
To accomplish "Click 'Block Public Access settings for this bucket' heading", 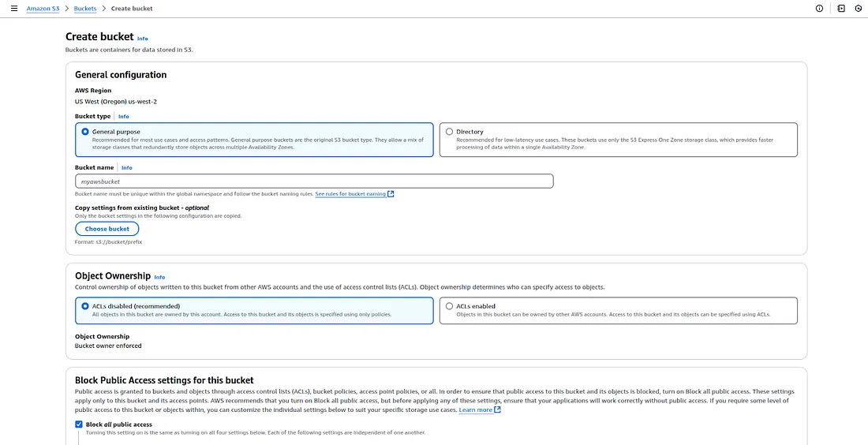I will click(x=164, y=380).
